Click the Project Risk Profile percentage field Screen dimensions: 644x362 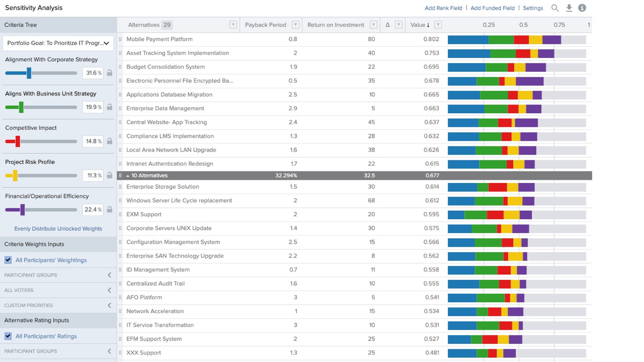tap(93, 175)
